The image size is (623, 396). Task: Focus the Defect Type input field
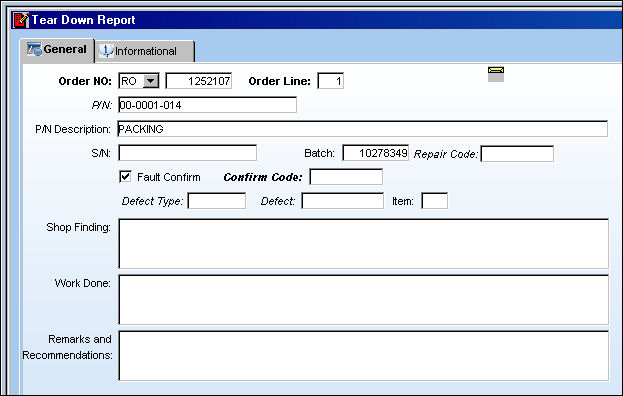point(217,201)
